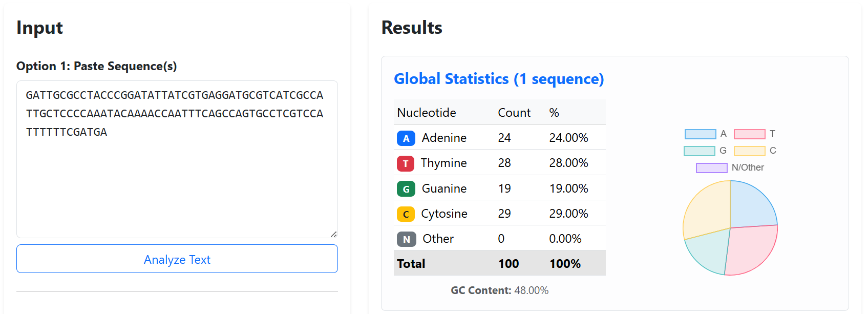The image size is (868, 314).
Task: Click the 0.00% Other percentage
Action: 565,239
